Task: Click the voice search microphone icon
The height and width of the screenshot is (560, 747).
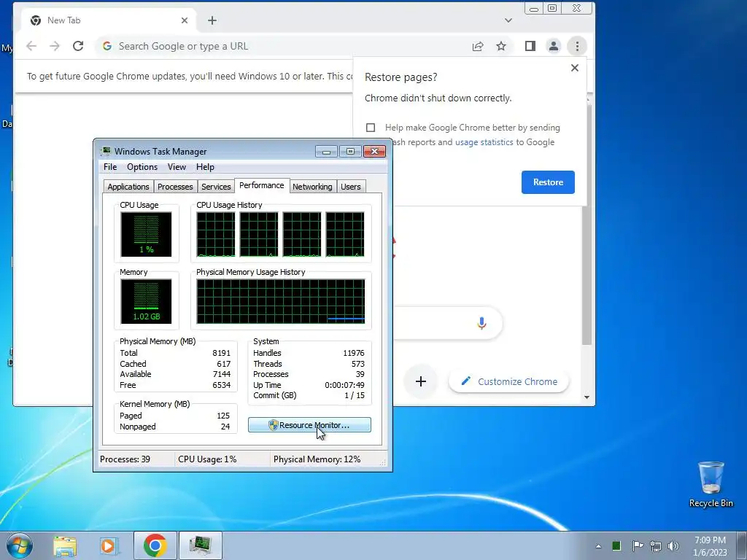Action: (481, 323)
